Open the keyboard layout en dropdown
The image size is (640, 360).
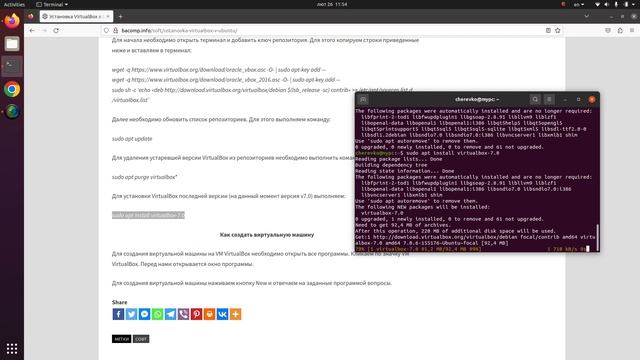(579, 4)
